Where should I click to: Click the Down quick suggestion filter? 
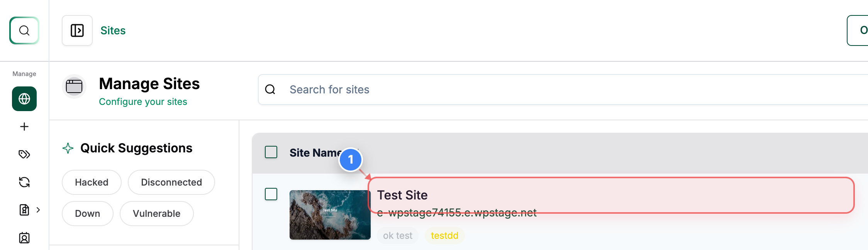[87, 213]
